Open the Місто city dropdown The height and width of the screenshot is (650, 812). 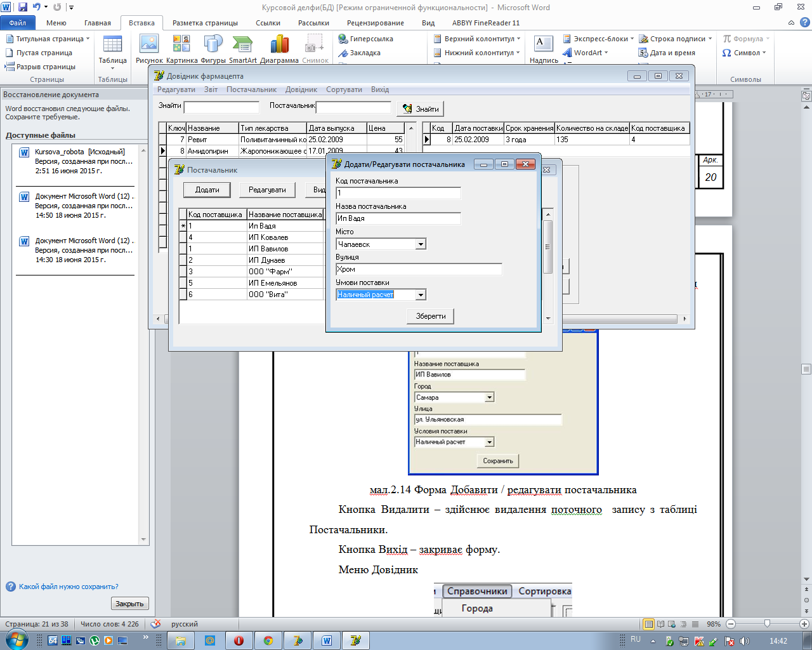click(x=421, y=244)
